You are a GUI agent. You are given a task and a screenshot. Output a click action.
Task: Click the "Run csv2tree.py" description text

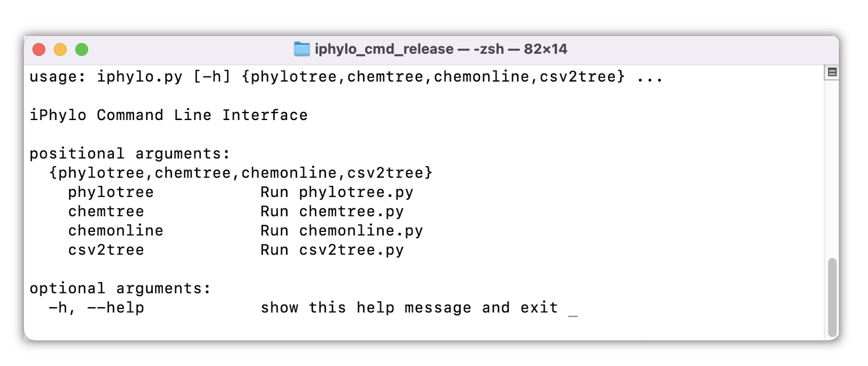pos(332,250)
